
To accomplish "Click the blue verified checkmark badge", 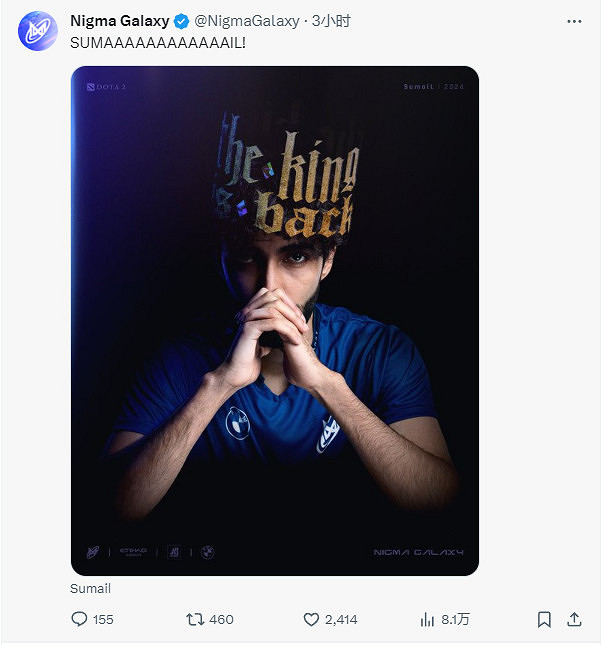I will coord(182,21).
